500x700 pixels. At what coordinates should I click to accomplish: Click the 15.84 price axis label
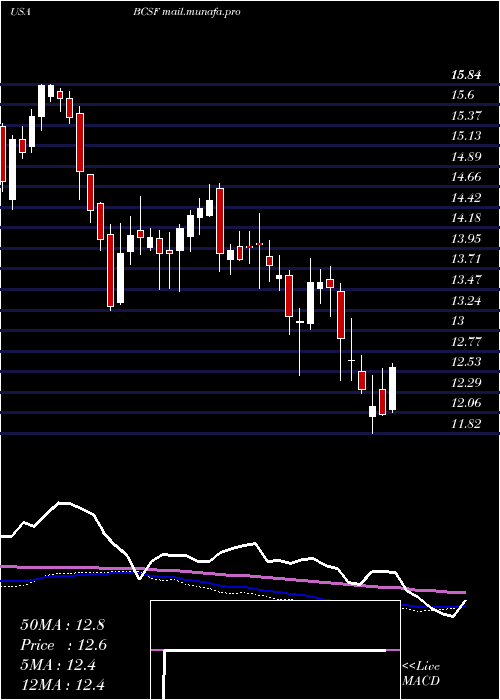point(467,75)
